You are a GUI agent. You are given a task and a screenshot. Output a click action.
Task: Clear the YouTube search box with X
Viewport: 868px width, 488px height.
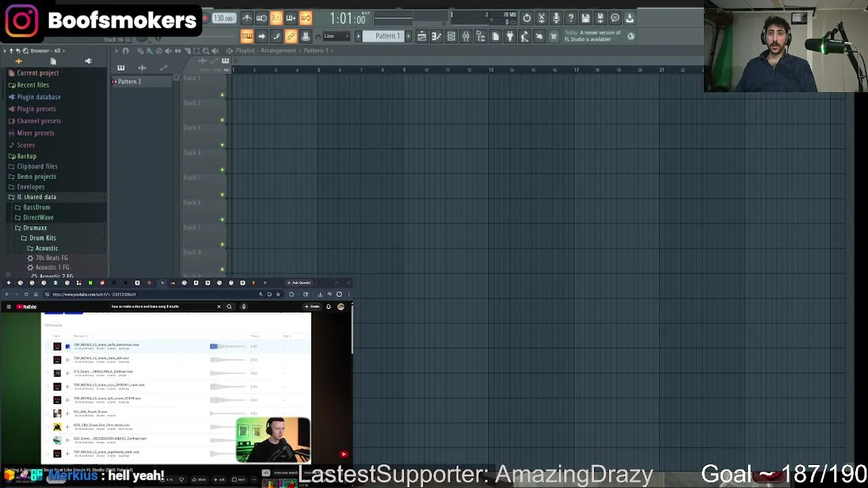coord(218,307)
